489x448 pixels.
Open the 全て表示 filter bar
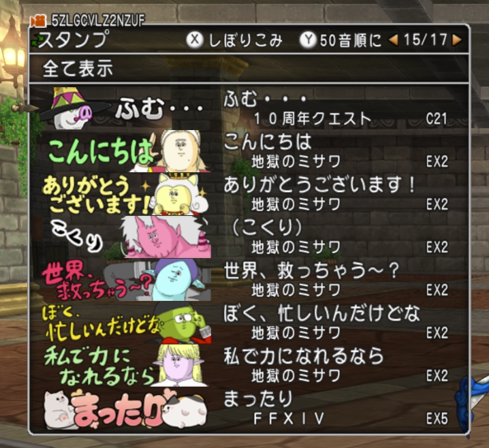point(249,69)
